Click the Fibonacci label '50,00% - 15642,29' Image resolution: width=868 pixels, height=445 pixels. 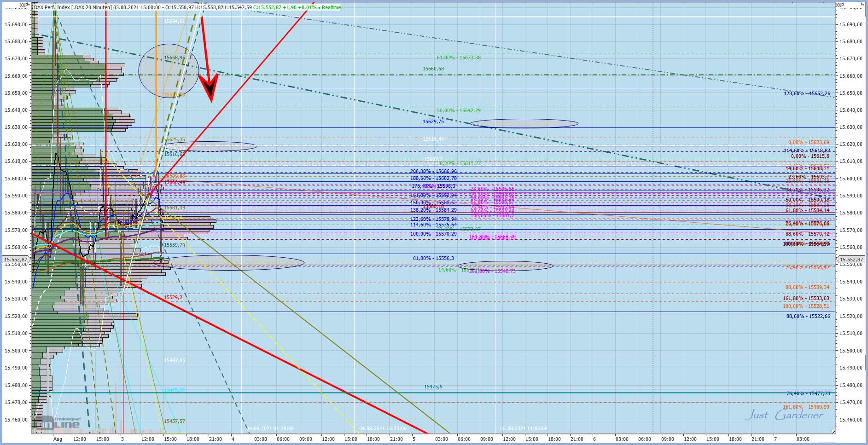459,110
